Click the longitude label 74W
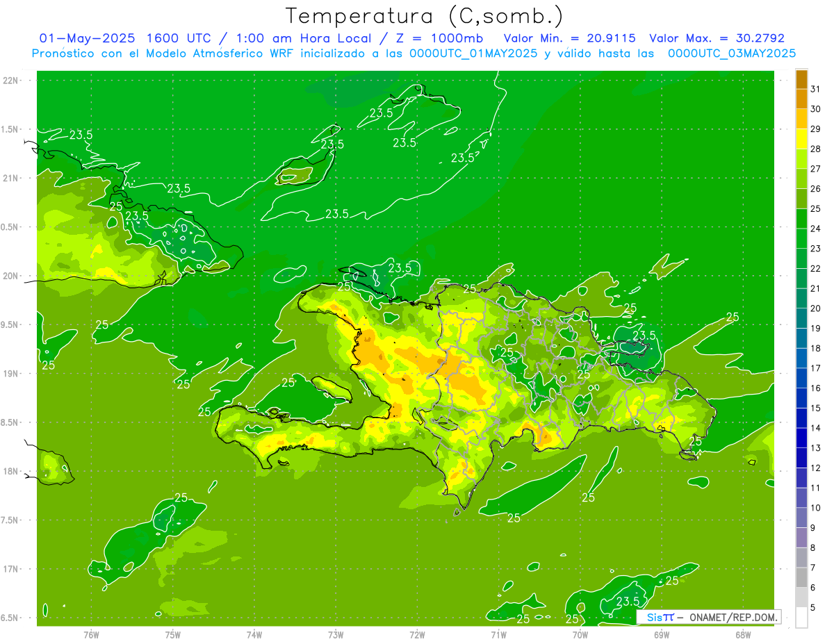Screen dimensions: 834x644 pyautogui.click(x=254, y=634)
